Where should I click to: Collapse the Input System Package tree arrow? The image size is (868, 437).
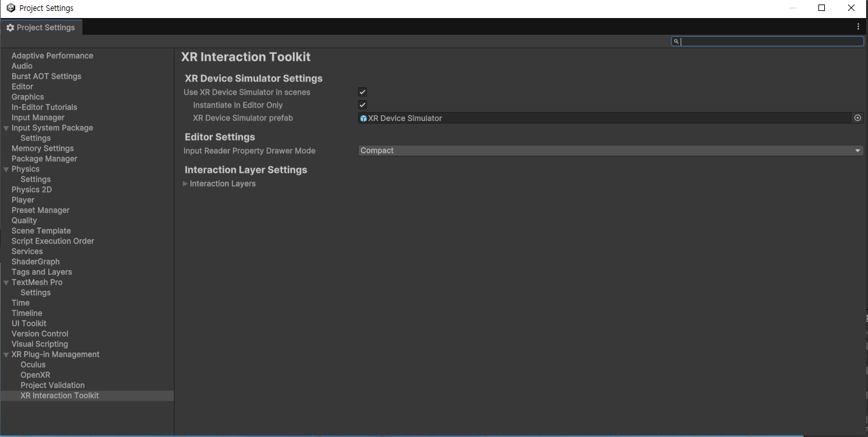coord(6,128)
